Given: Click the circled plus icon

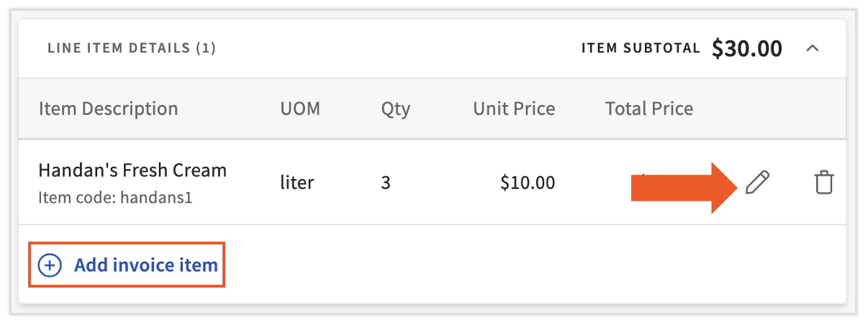Looking at the screenshot, I should tap(49, 266).
